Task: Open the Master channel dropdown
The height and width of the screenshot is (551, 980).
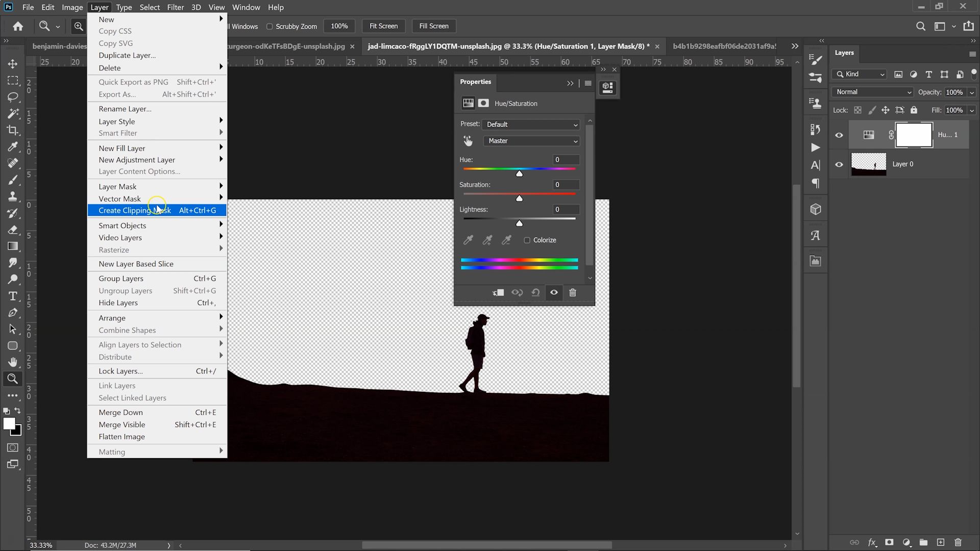Action: click(531, 141)
